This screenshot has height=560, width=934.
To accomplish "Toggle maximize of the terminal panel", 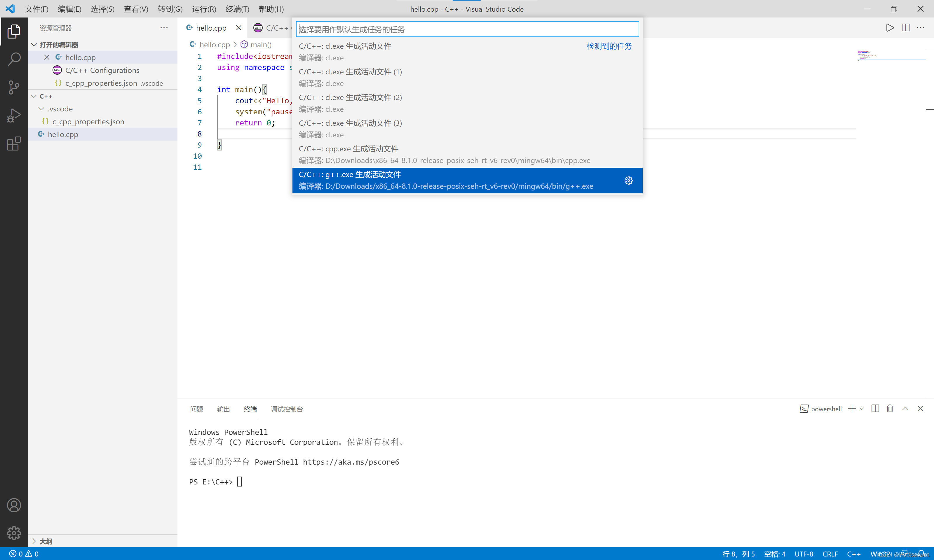I will pos(905,409).
